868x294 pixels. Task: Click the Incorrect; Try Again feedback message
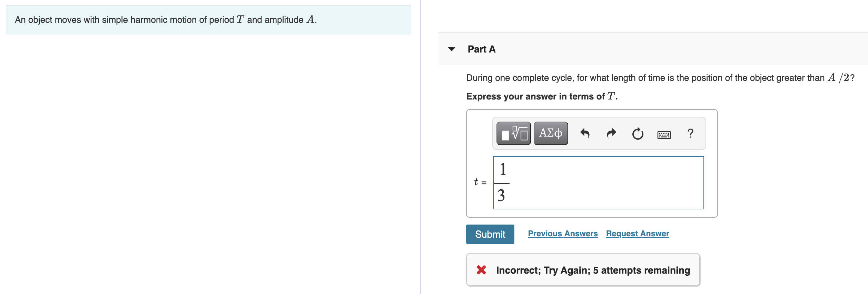click(593, 270)
